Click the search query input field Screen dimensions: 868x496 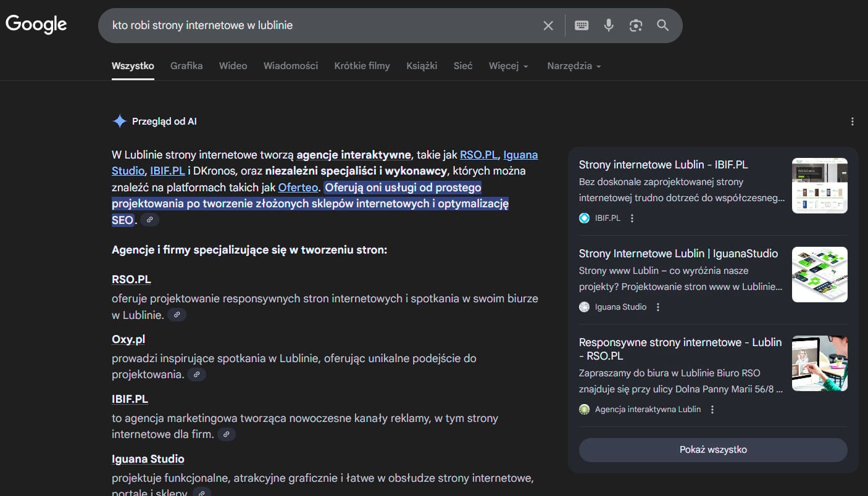321,25
